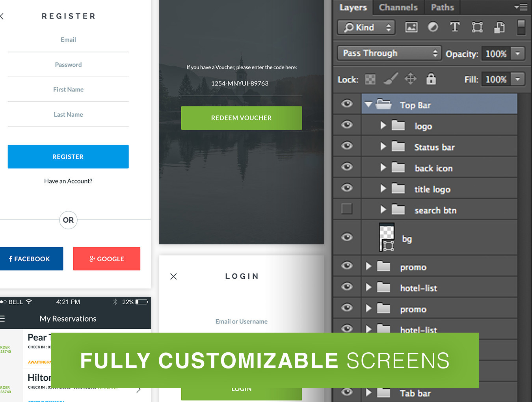
Task: Click the lock all padlock icon
Action: [431, 79]
